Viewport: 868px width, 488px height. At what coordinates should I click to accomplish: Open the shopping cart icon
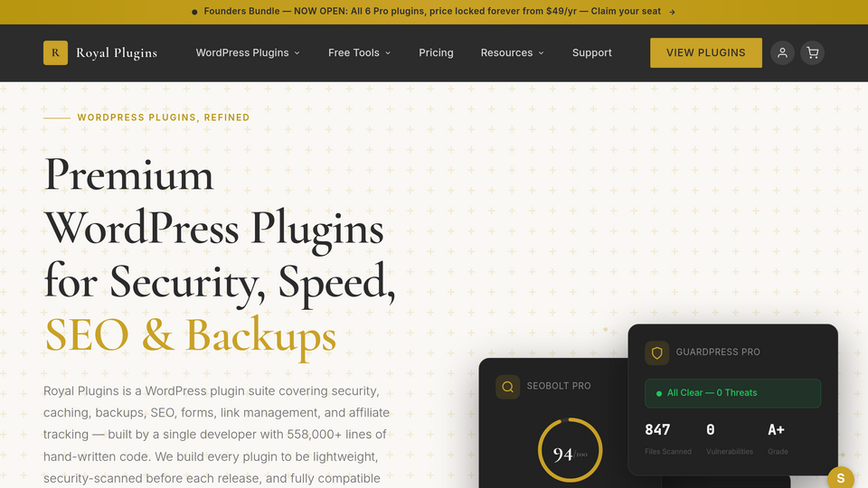pyautogui.click(x=812, y=52)
